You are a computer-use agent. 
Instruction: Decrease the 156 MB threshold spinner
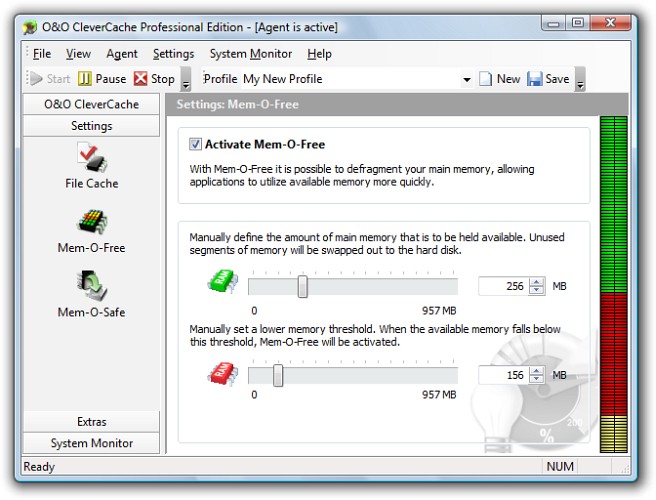click(536, 379)
